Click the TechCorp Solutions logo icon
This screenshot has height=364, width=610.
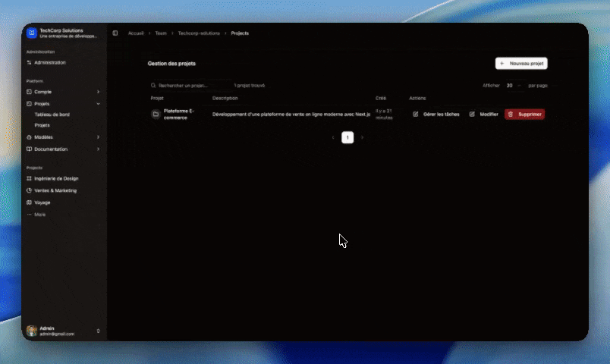click(32, 33)
